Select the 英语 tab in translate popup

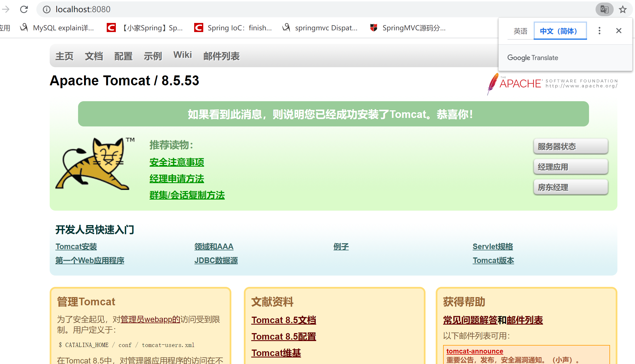[x=520, y=31]
